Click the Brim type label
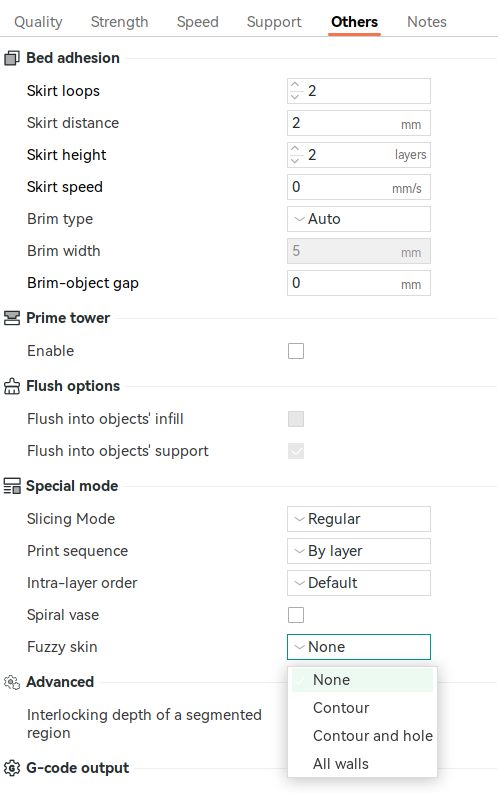The image size is (498, 793). click(60, 219)
